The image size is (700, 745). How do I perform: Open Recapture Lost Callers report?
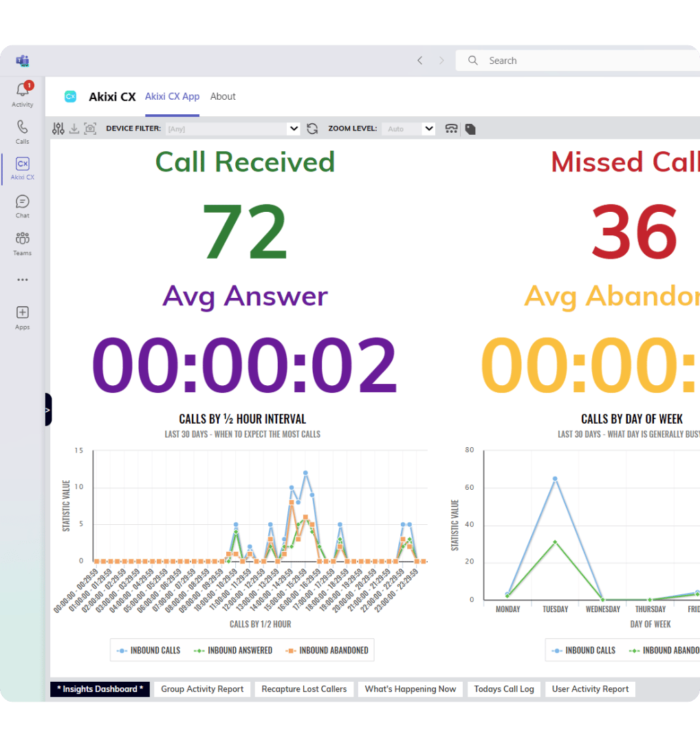pos(304,689)
